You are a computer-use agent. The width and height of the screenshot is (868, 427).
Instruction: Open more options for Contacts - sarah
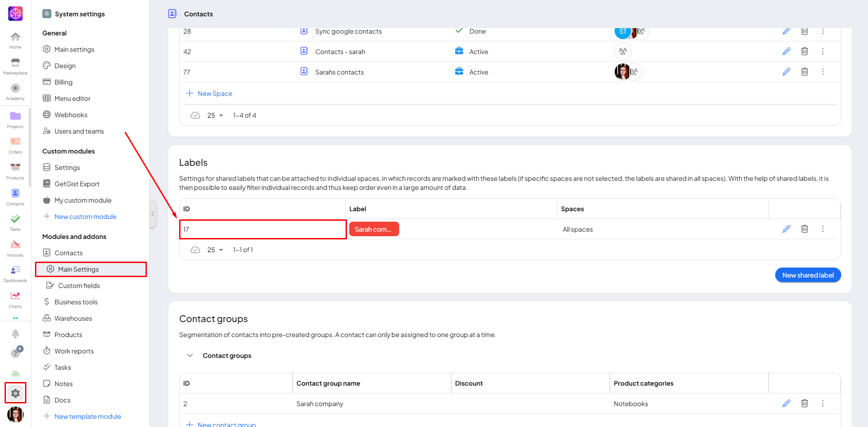823,51
